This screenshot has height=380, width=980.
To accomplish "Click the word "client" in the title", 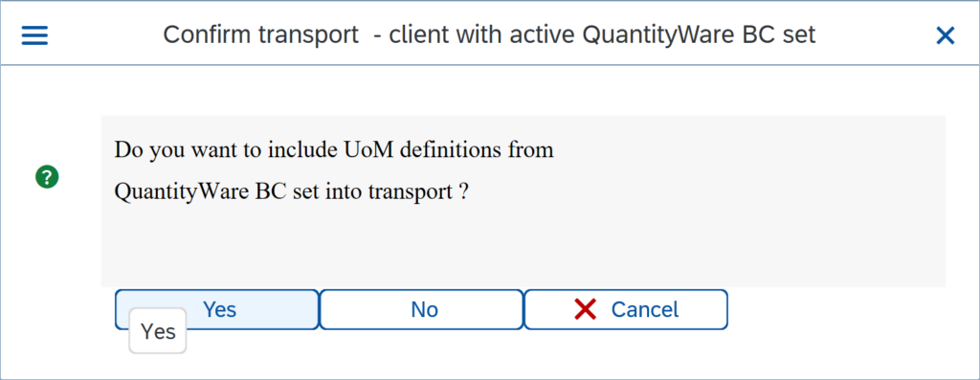I will 414,35.
